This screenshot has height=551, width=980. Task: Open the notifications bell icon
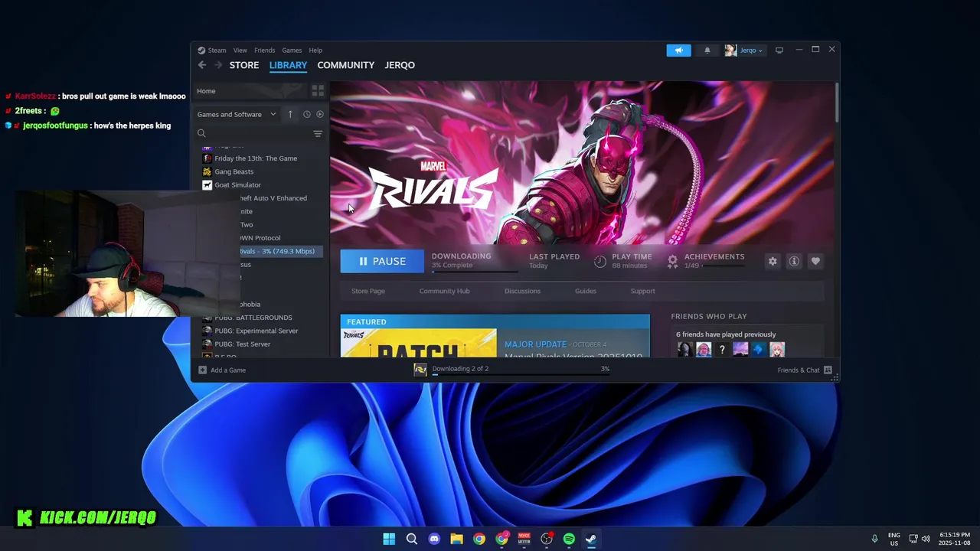coord(707,50)
